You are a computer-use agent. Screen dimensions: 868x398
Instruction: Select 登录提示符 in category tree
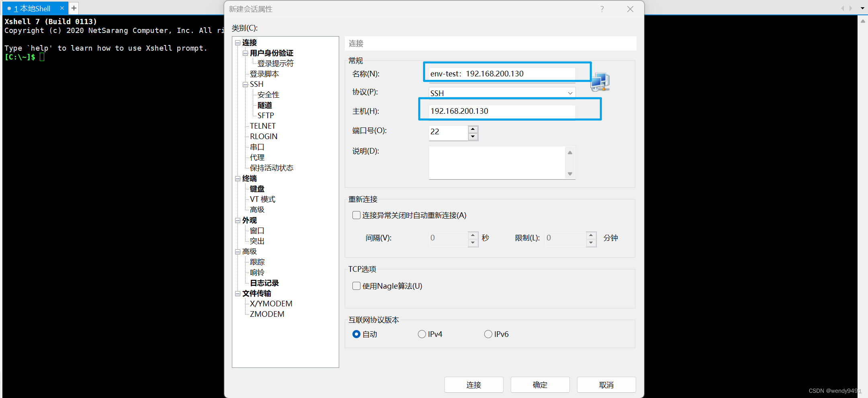click(x=276, y=64)
